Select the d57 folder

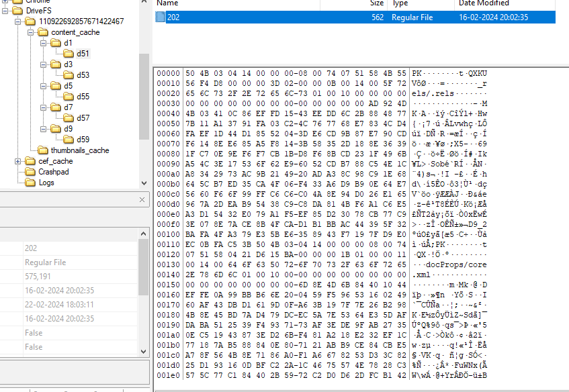point(83,118)
